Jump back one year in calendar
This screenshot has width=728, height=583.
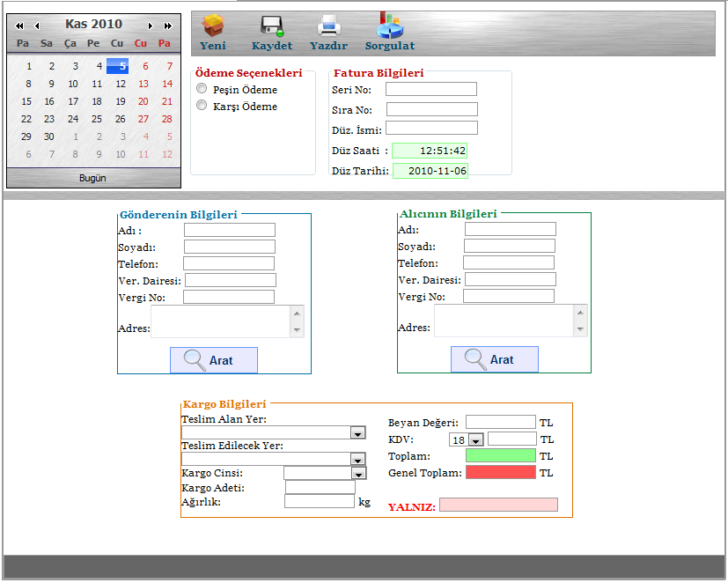[x=19, y=26]
